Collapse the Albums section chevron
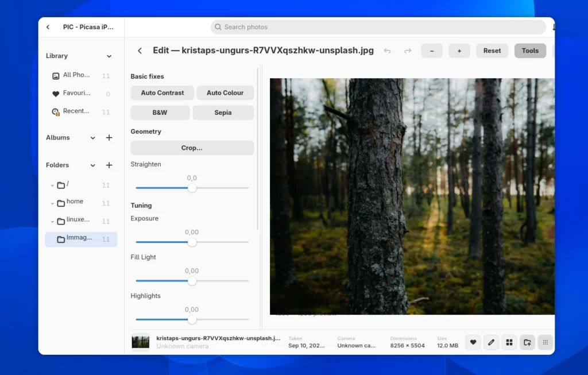Image resolution: width=588 pixels, height=375 pixels. click(x=92, y=138)
